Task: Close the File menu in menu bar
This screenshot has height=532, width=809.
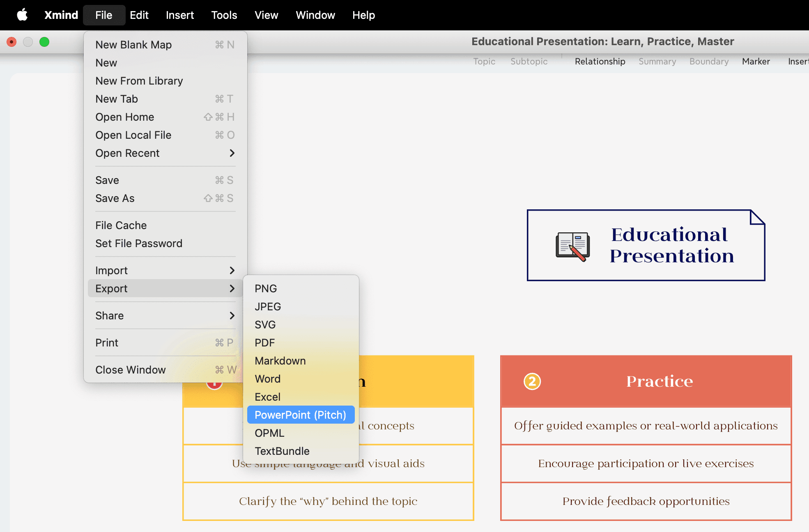Action: click(x=104, y=15)
